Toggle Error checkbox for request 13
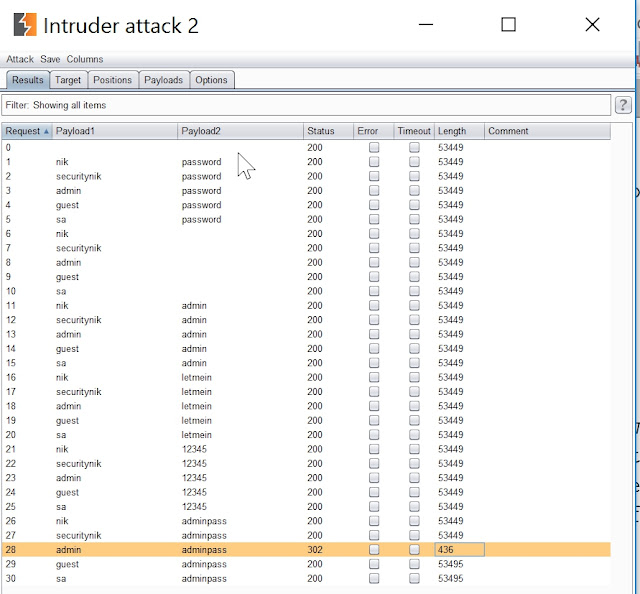Image resolution: width=640 pixels, height=594 pixels. point(374,334)
